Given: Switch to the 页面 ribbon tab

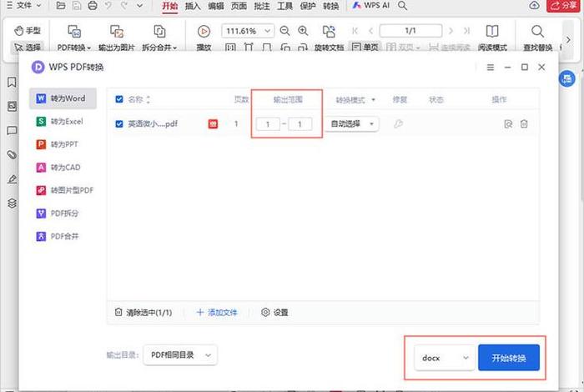Looking at the screenshot, I should pos(239,6).
